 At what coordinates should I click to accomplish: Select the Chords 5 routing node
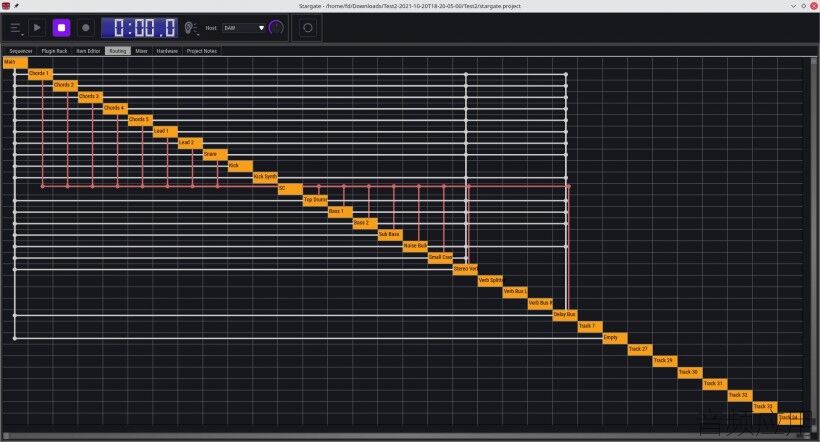point(140,120)
